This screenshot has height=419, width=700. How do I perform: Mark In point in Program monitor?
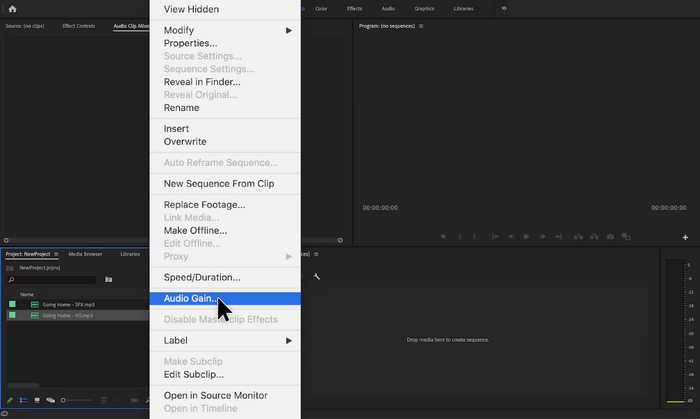(x=460, y=236)
